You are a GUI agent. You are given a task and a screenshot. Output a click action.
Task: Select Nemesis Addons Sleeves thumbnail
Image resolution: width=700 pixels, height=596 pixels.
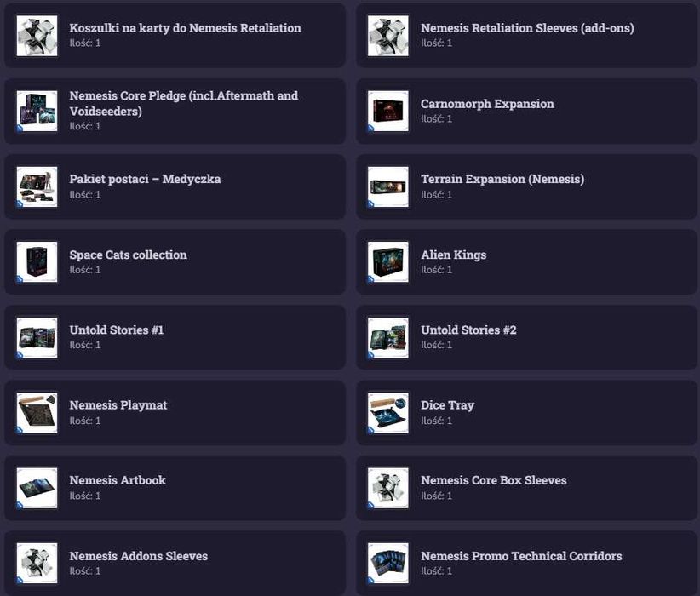[37, 563]
